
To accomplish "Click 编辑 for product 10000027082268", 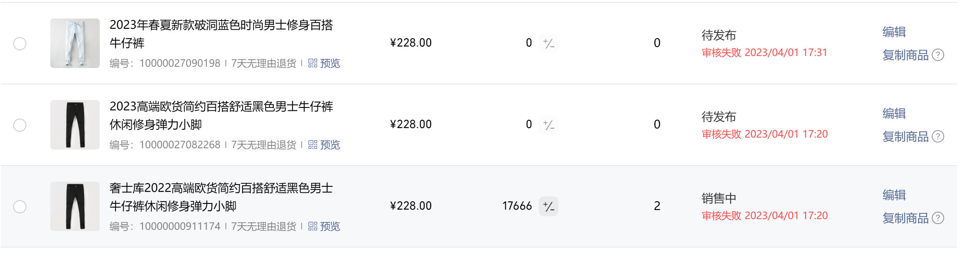I will point(894,113).
